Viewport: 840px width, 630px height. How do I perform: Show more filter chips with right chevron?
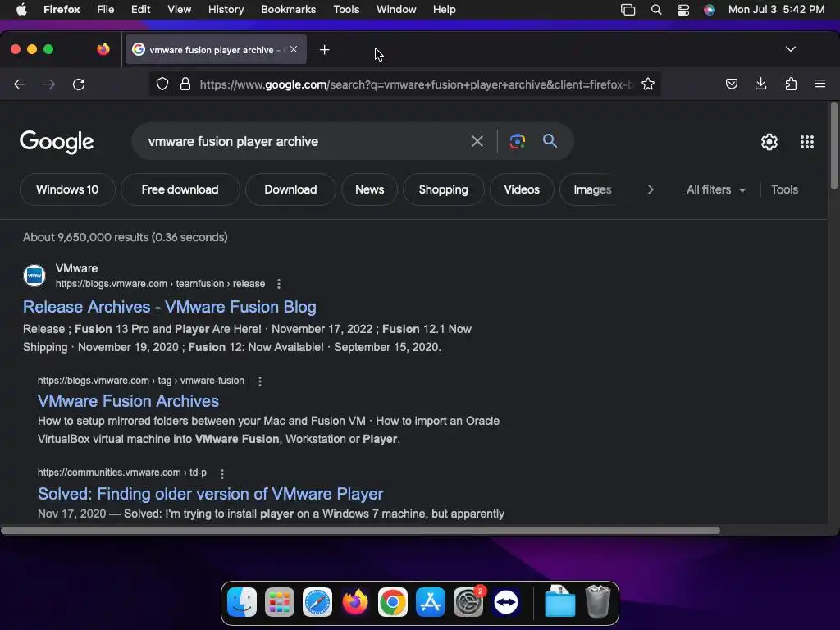[x=651, y=189]
